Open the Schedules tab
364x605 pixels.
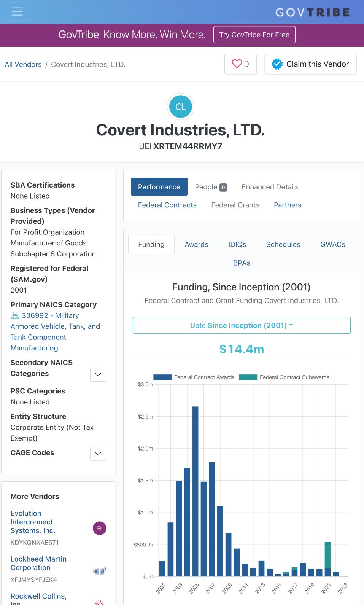point(283,244)
